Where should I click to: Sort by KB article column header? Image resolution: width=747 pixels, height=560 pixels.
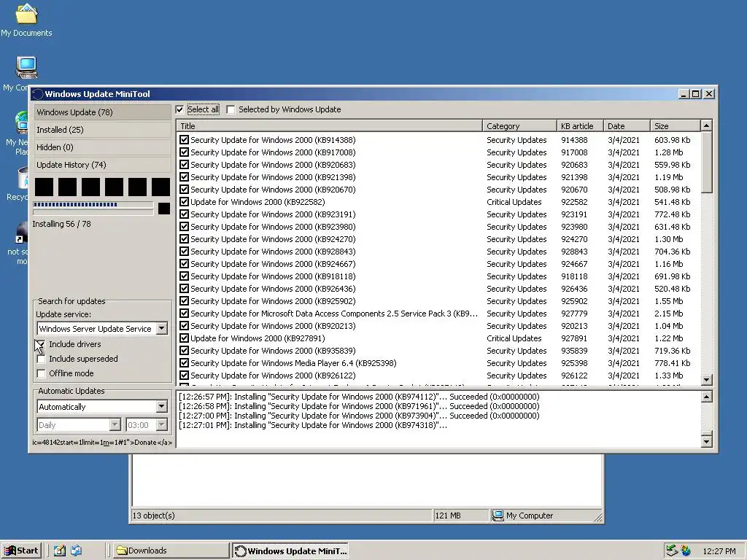580,126
